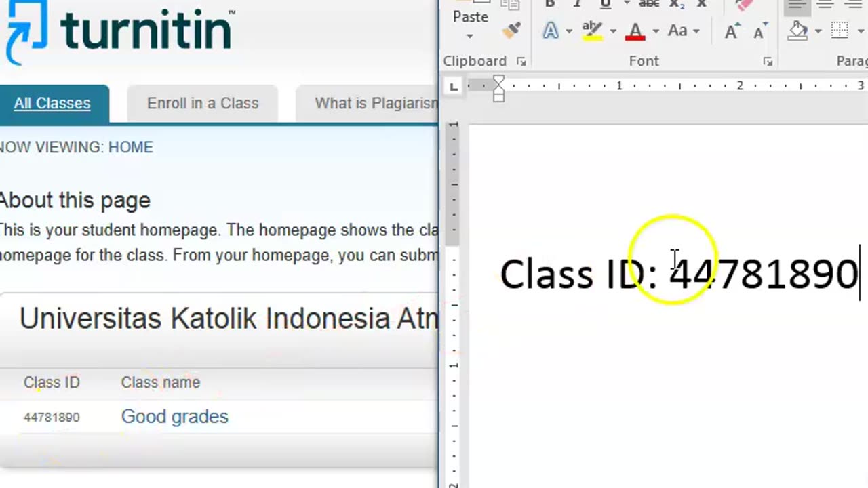Select the Format Painter brush icon
Viewport: 868px width, 488px height.
tap(511, 30)
